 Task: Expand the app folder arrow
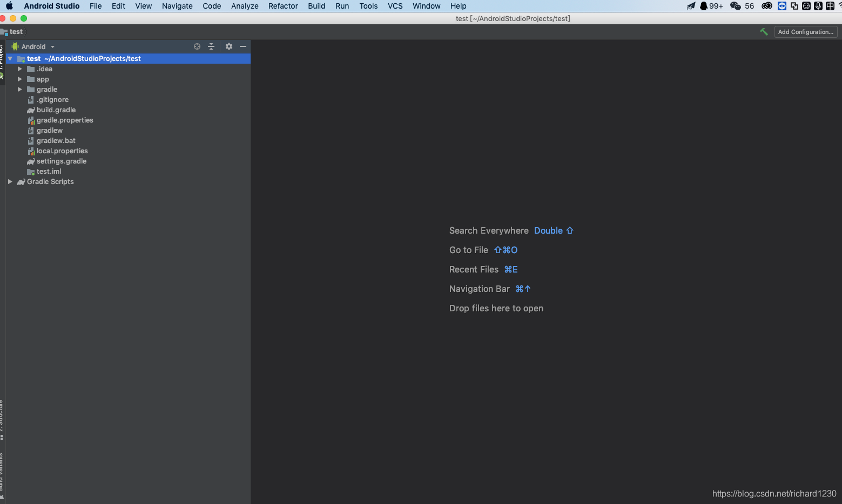pyautogui.click(x=20, y=79)
